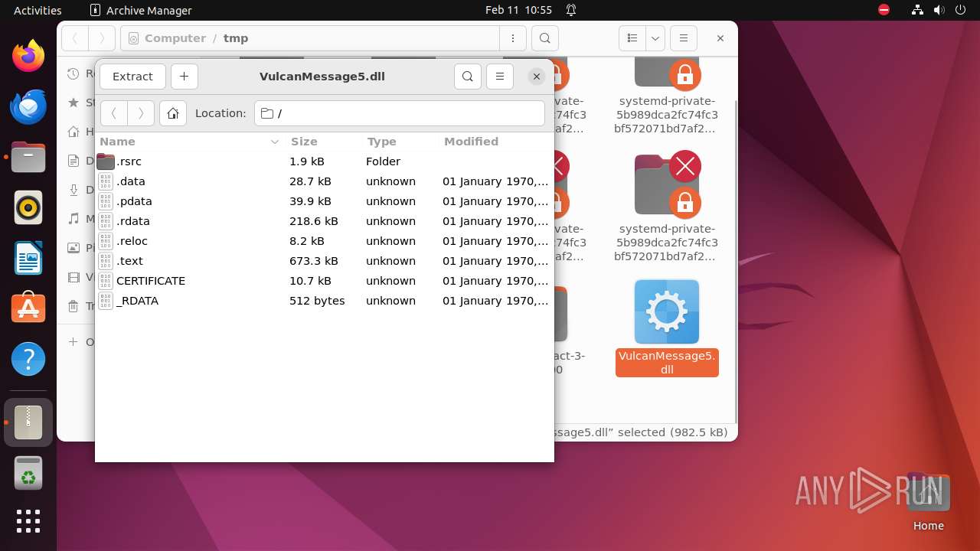Open Files window hamburger menu
Viewport: 980px width, 551px height.
tap(684, 38)
